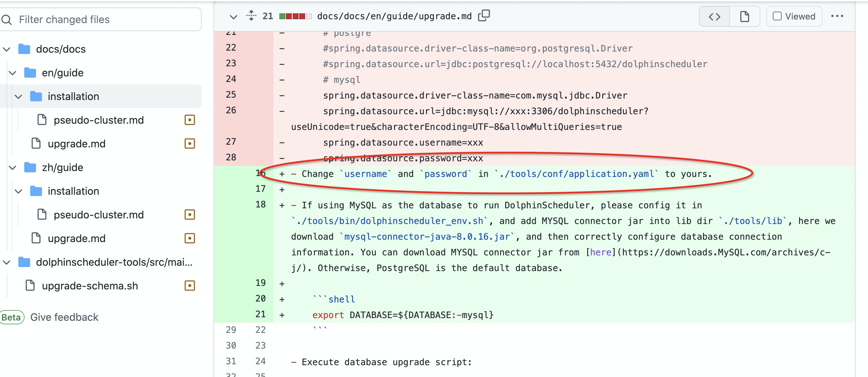Open the file's three-dot options menu
This screenshot has height=377, width=868.
(x=837, y=16)
